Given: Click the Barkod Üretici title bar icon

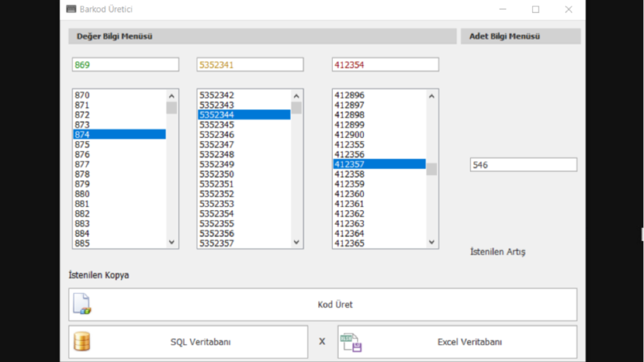Looking at the screenshot, I should 71,9.
